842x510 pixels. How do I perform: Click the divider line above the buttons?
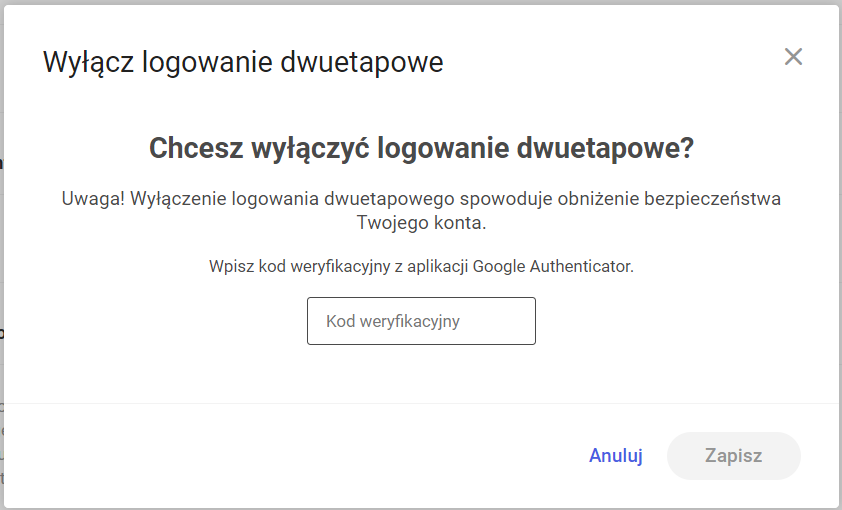[x=422, y=403]
